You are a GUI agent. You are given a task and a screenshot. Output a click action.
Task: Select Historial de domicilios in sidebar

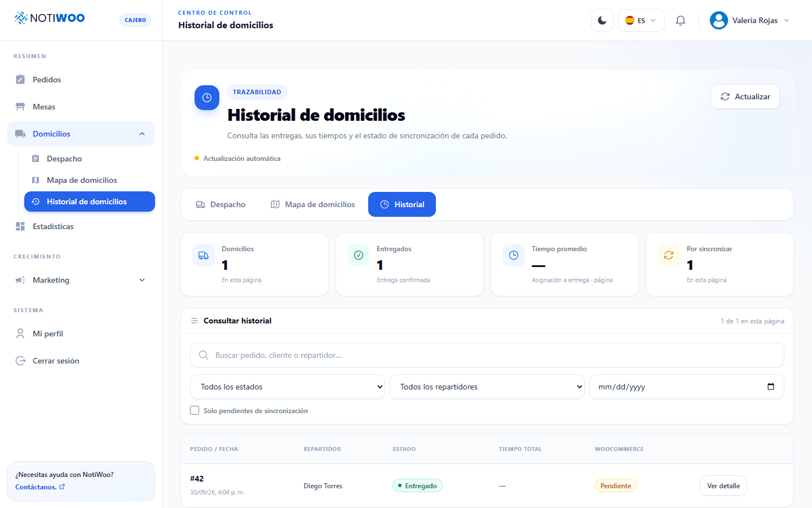[90, 202]
